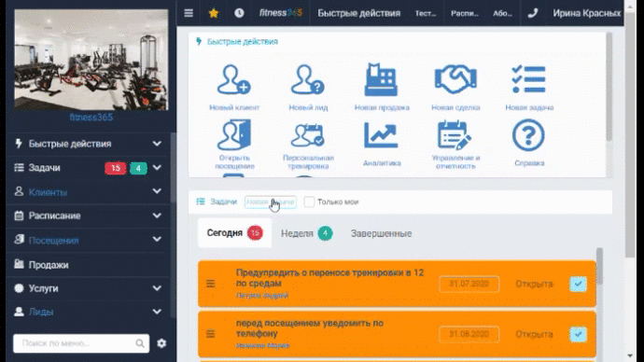Click the tasks list scrollbar
The width and height of the screenshot is (644, 362).
point(599,267)
